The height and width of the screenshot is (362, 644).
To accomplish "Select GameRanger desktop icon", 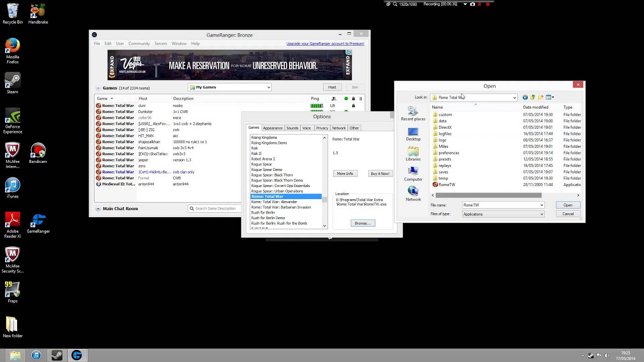I will coord(38,224).
